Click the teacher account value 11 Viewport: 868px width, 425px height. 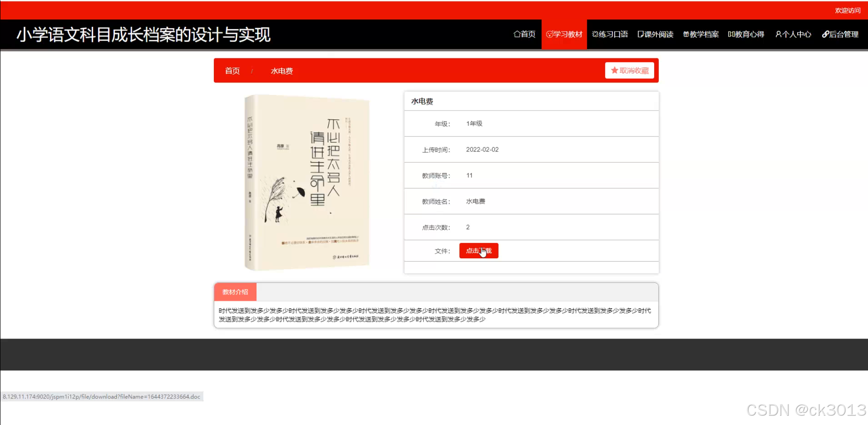469,175
